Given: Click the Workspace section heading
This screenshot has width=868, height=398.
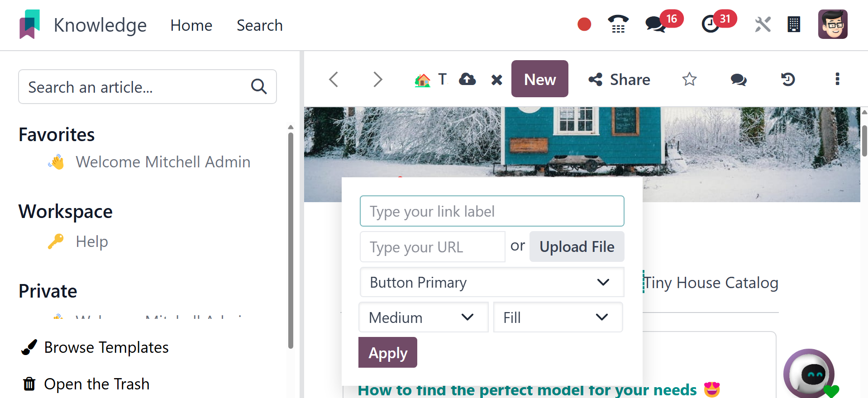Looking at the screenshot, I should tap(66, 212).
